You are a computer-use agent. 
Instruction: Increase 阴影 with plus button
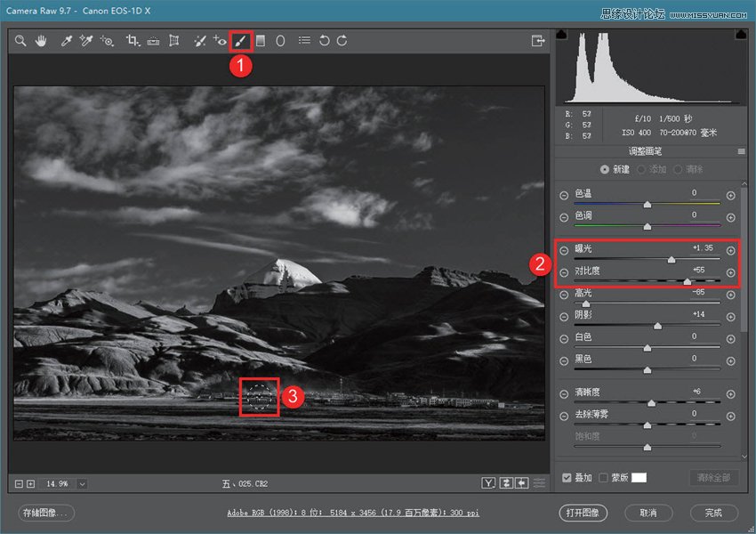point(731,317)
